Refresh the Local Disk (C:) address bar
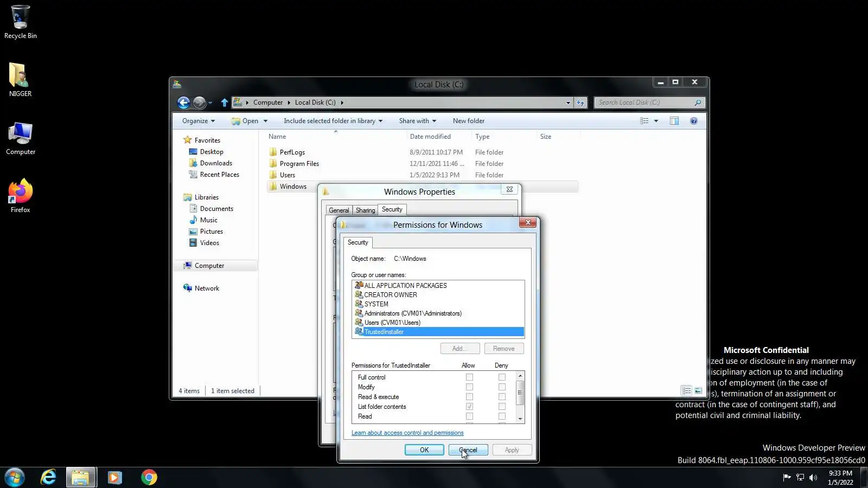 pos(580,102)
